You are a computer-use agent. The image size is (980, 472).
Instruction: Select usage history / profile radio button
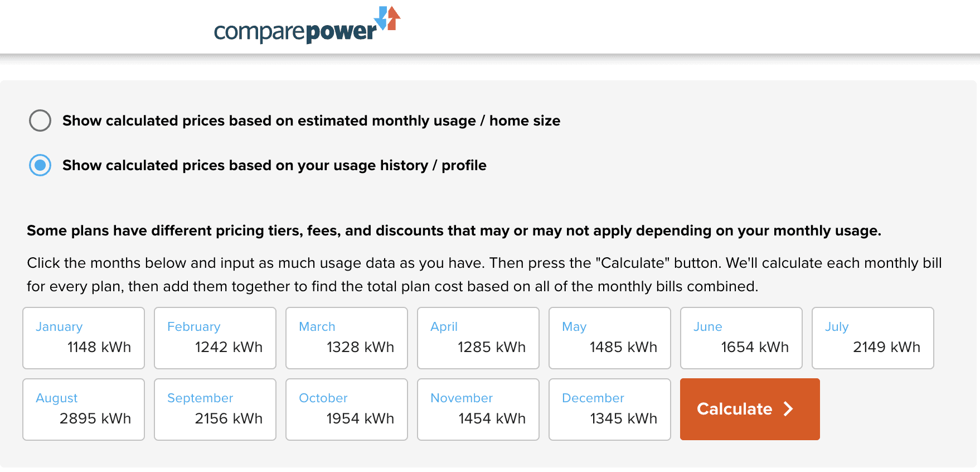40,165
